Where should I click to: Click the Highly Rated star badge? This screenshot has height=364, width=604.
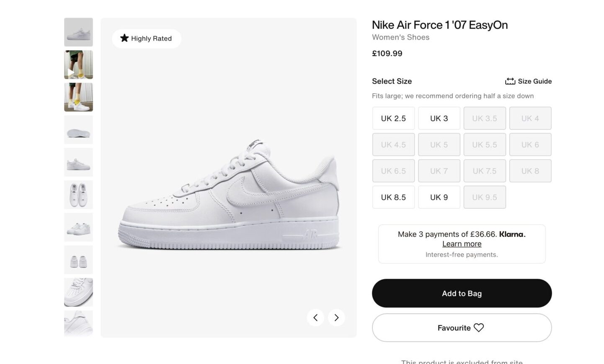147,38
